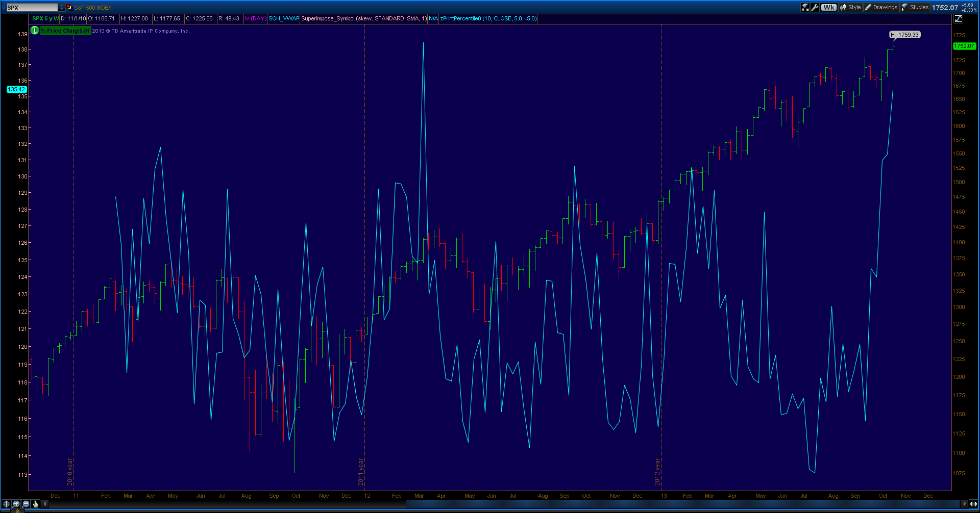The width and height of the screenshot is (980, 513).
Task: Open the Style menu
Action: click(x=851, y=7)
